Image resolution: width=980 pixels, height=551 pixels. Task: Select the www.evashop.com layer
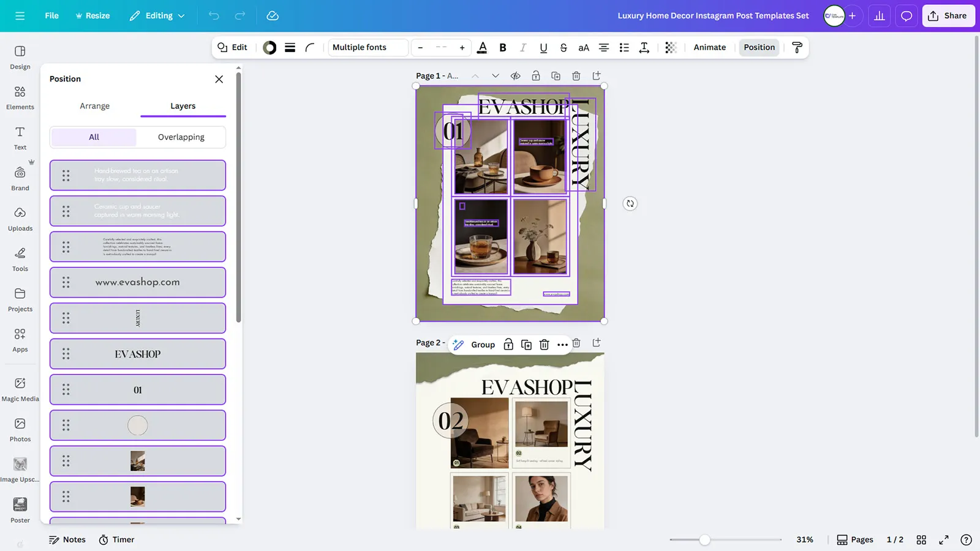tap(138, 282)
